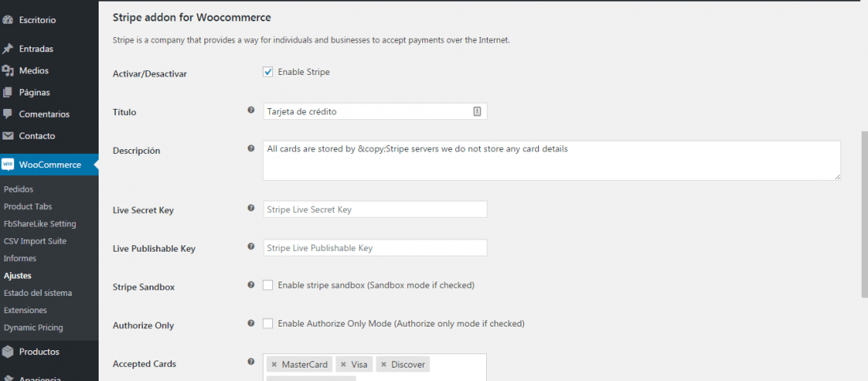Open Estado del sistema submenu link
Viewport: 868px width, 381px height.
pyautogui.click(x=38, y=293)
